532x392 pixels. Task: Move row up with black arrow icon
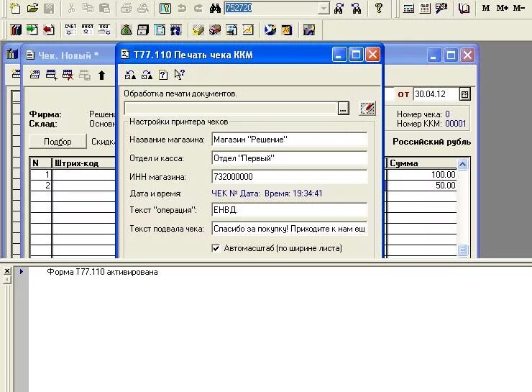point(101,75)
